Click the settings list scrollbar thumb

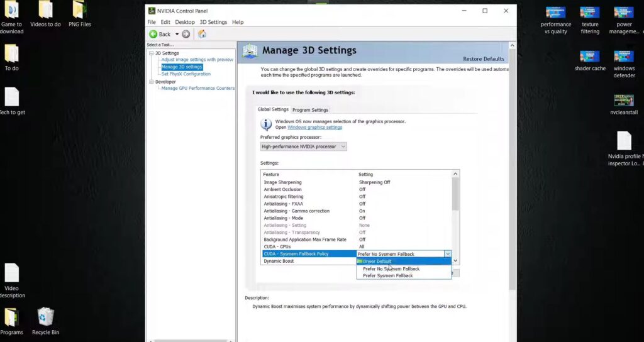click(x=455, y=195)
